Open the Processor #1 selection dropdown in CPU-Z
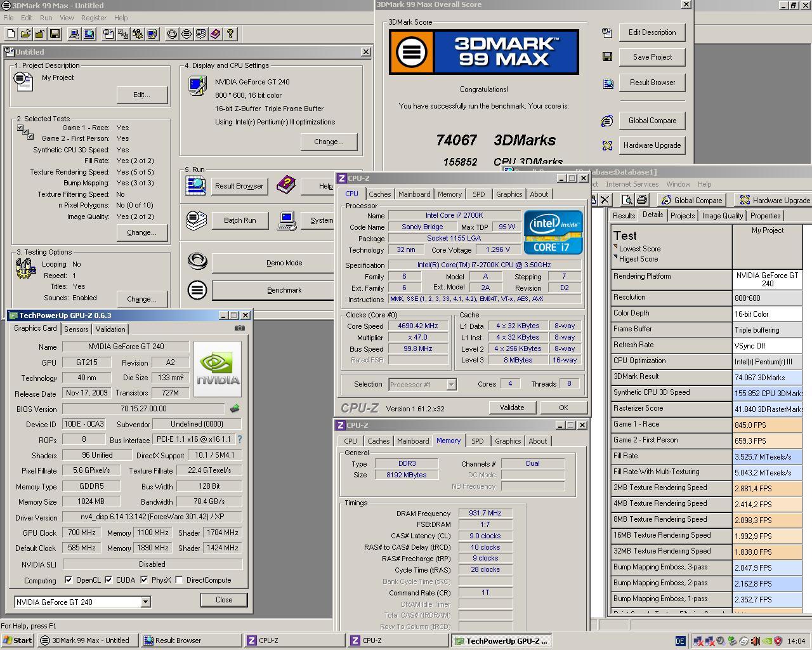This screenshot has height=650, width=812. tap(451, 384)
